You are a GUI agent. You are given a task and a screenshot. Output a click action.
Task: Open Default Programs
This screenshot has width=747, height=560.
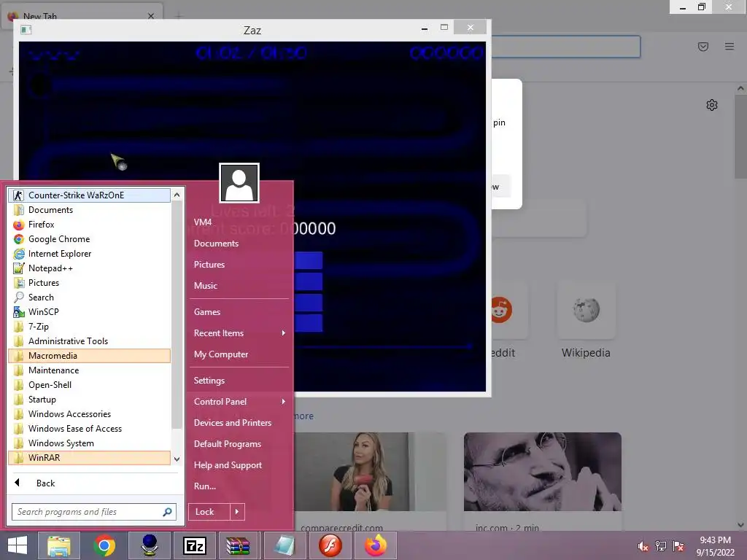click(x=239, y=444)
